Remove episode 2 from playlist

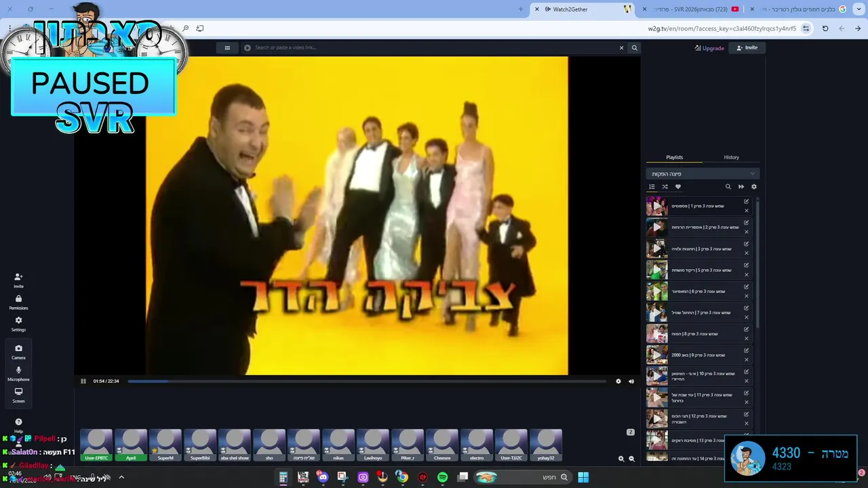point(747,232)
